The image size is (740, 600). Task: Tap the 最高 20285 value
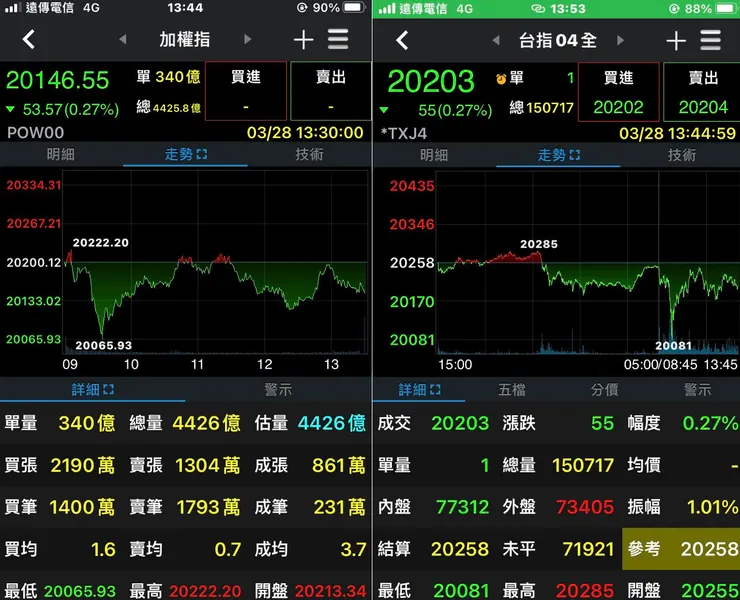click(x=585, y=591)
